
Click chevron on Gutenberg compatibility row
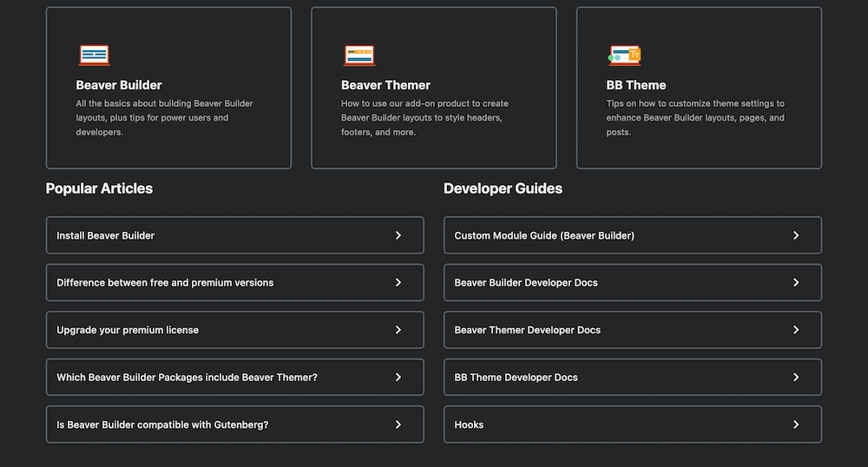(398, 424)
